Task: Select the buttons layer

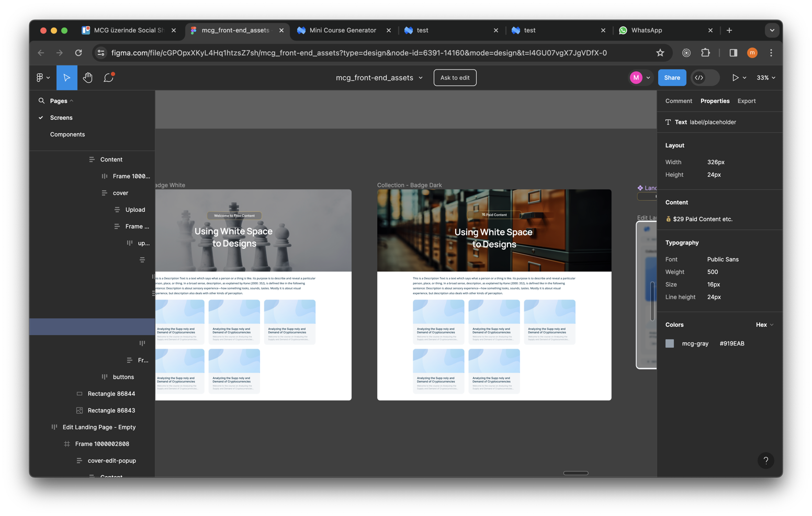Action: (123, 377)
